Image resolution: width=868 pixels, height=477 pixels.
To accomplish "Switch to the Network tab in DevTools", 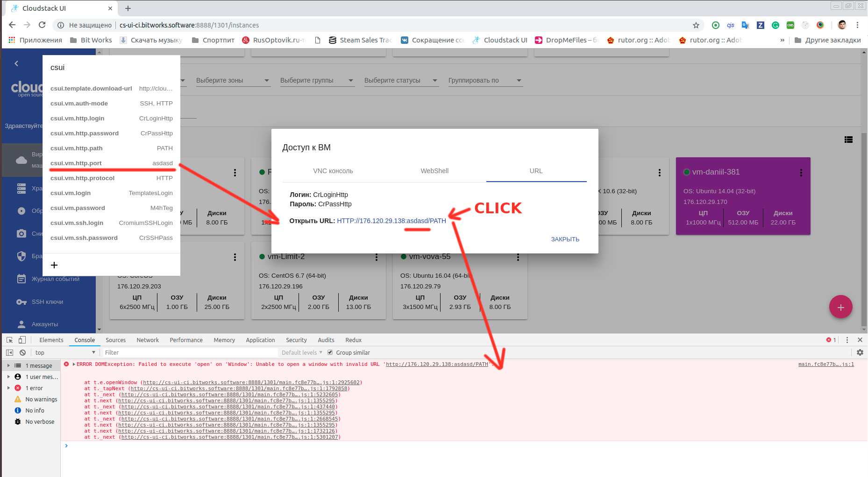I will point(148,340).
